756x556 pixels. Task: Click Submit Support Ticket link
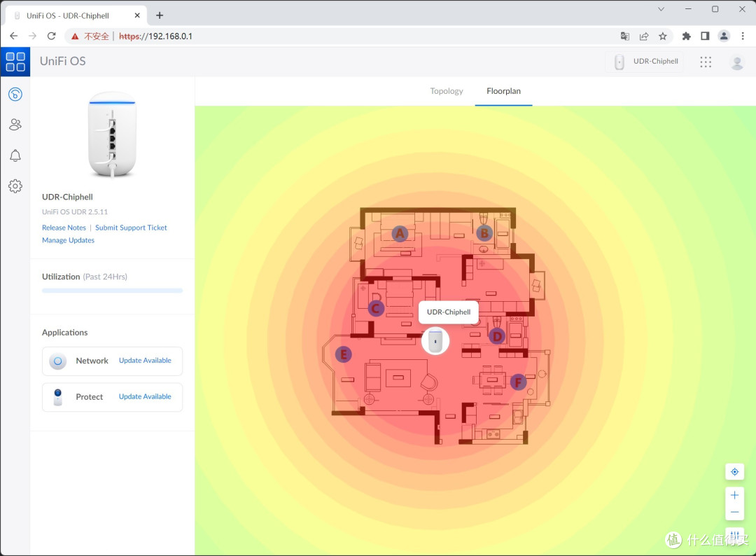tap(131, 228)
